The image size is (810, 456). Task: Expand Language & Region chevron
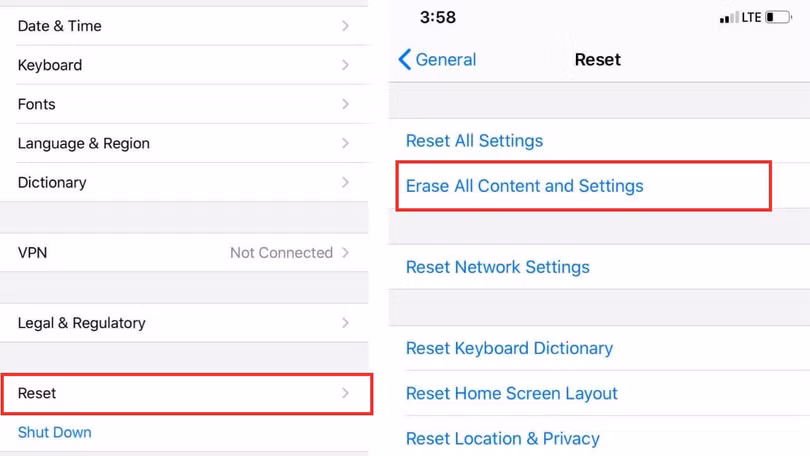tap(345, 143)
